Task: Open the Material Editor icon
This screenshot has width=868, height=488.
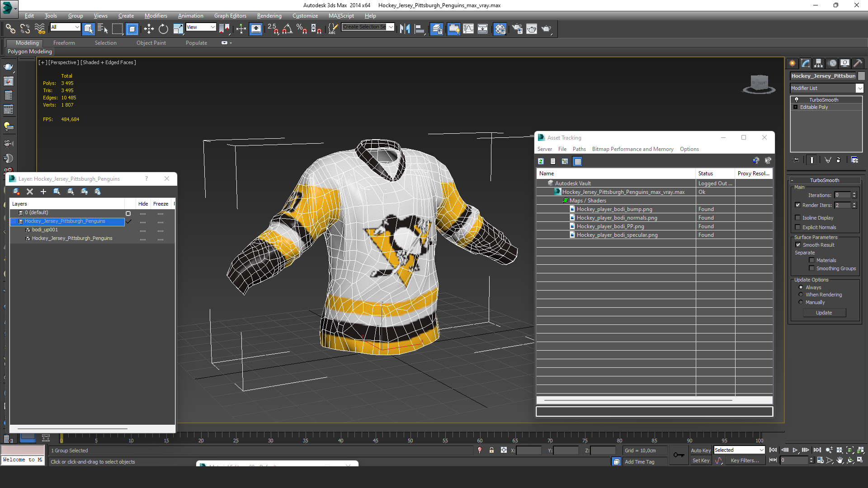Action: (500, 29)
